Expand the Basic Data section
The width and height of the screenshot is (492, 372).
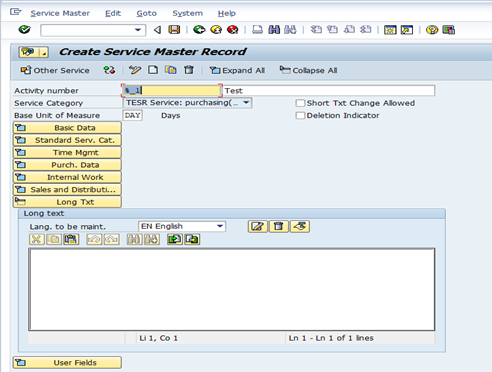pos(67,128)
